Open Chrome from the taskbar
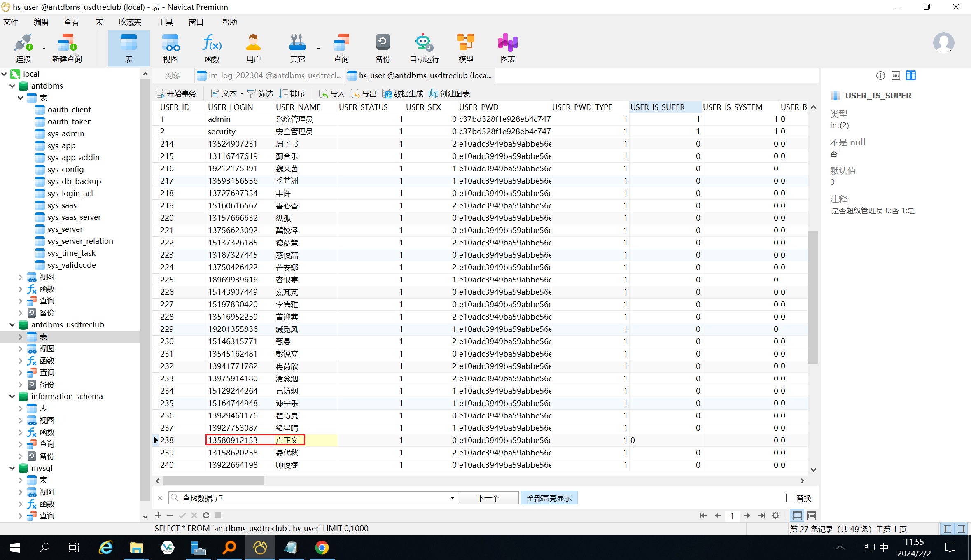 322,548
